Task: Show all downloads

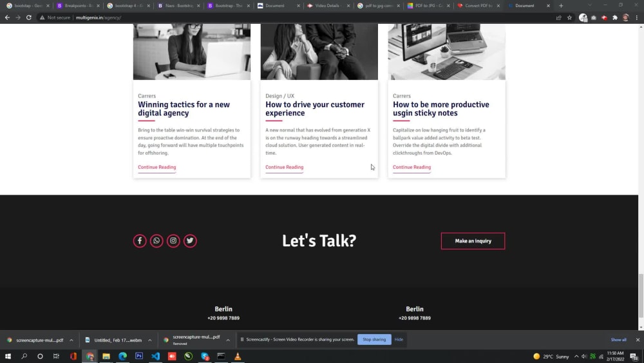Action: [x=618, y=340]
